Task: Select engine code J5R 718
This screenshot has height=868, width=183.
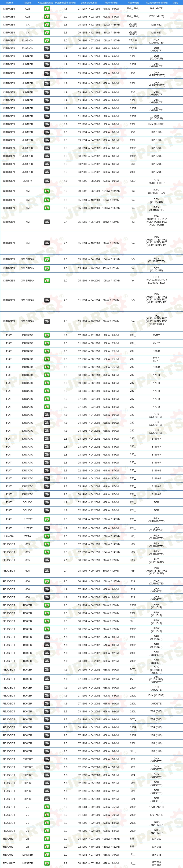Action: coord(156,854)
